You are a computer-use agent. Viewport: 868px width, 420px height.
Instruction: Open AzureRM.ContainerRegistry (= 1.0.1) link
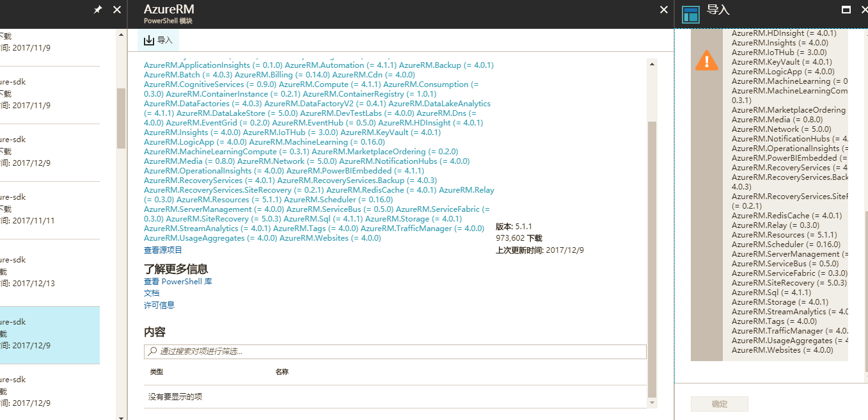point(370,94)
